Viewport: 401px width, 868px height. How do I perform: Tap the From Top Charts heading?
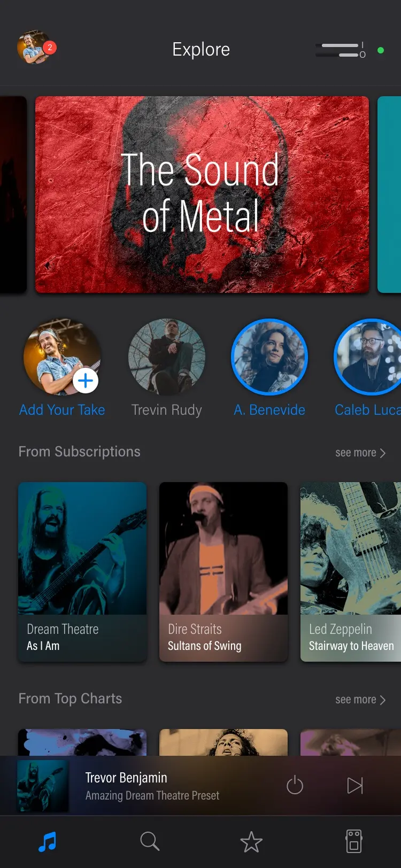point(70,699)
